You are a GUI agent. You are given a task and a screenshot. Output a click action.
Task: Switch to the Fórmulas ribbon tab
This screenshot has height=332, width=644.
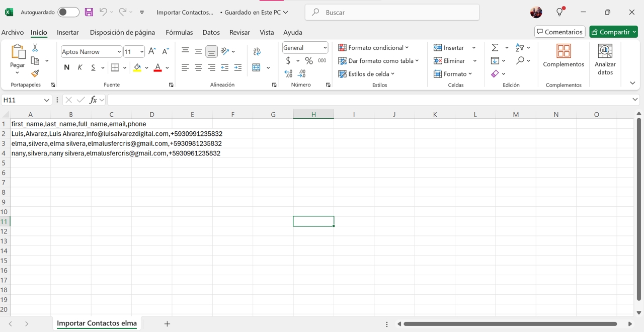coord(179,32)
